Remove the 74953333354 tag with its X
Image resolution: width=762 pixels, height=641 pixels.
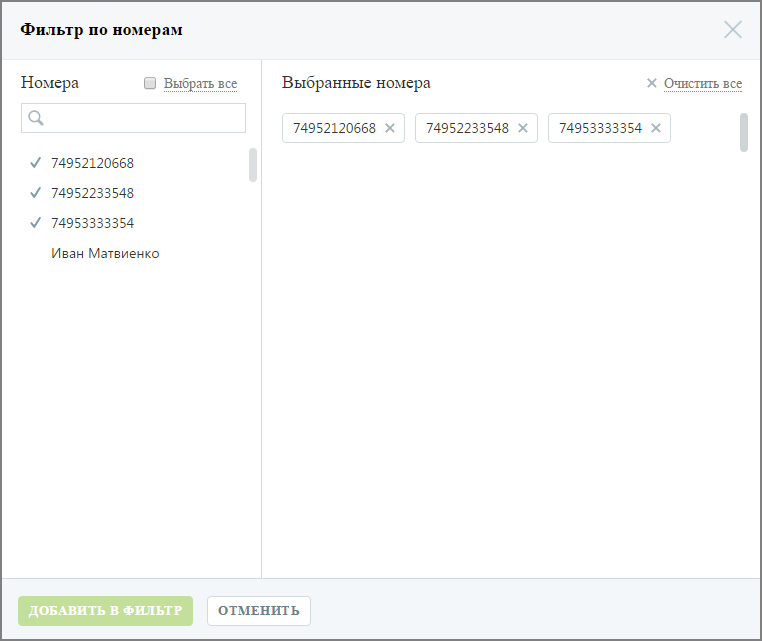656,128
